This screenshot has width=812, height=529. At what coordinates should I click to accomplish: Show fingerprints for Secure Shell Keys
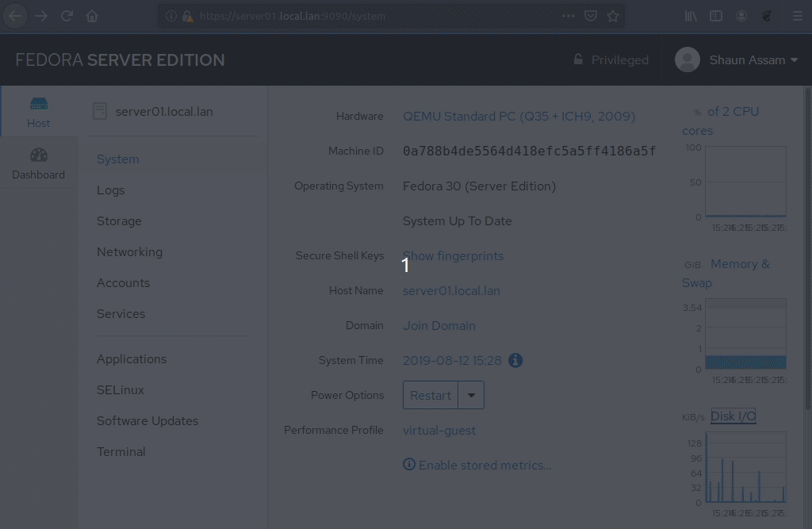tap(453, 255)
